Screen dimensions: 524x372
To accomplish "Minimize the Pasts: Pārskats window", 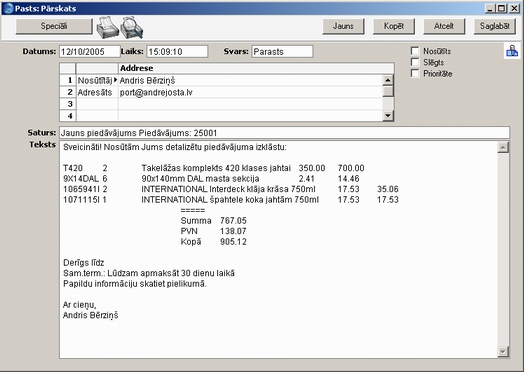I will click(x=490, y=8).
